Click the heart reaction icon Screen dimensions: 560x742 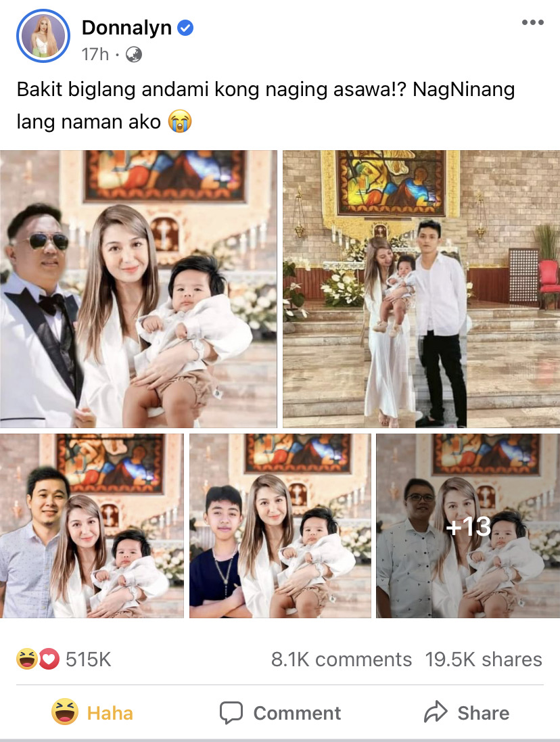(49, 659)
